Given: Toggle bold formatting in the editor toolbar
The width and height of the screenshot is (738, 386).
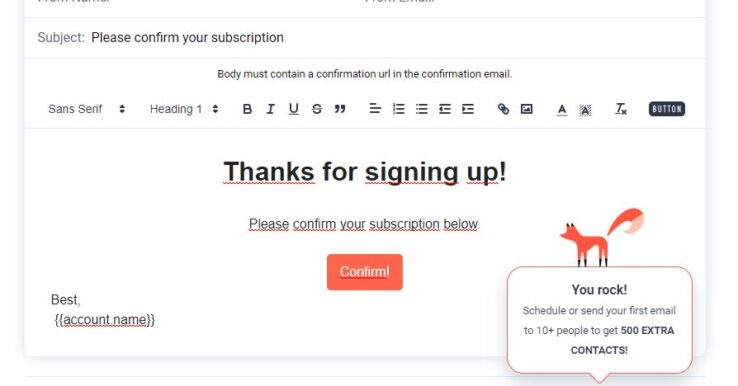Looking at the screenshot, I should [247, 109].
